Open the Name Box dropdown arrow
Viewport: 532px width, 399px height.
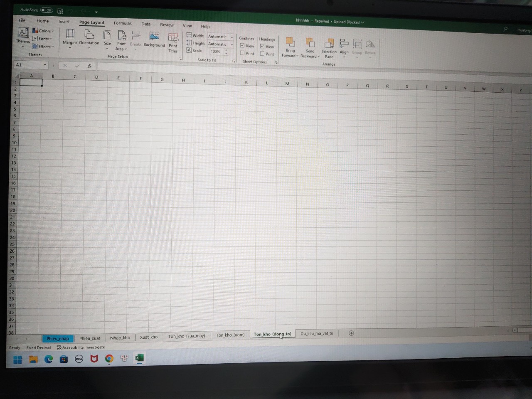click(45, 65)
